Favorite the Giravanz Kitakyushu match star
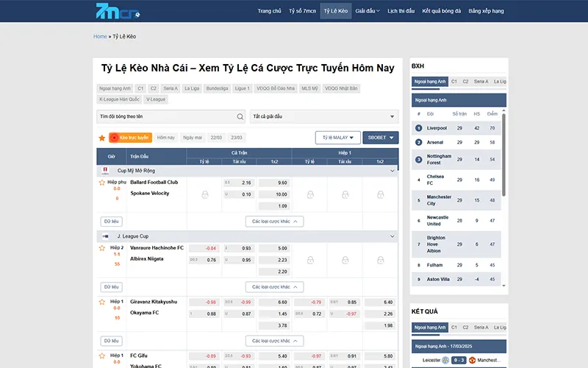Image resolution: width=588 pixels, height=368 pixels. pos(101,302)
